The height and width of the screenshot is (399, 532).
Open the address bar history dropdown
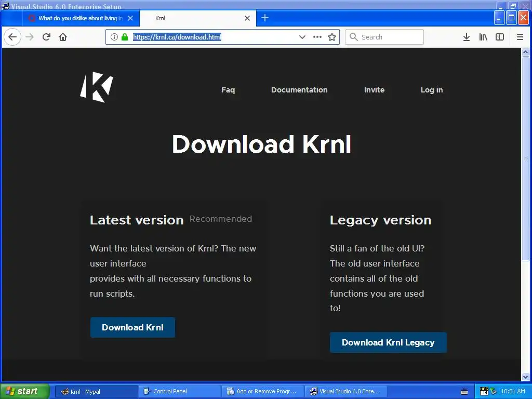pos(302,37)
